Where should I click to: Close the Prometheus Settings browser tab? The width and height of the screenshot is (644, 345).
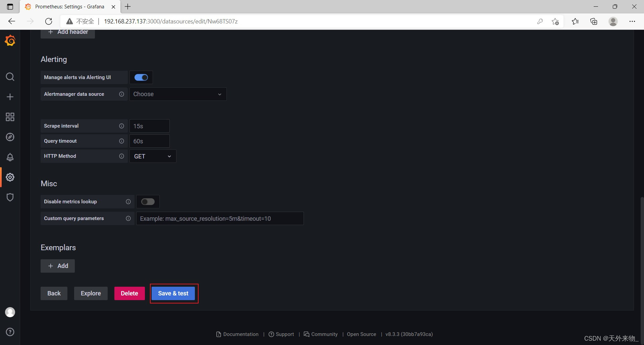[113, 7]
